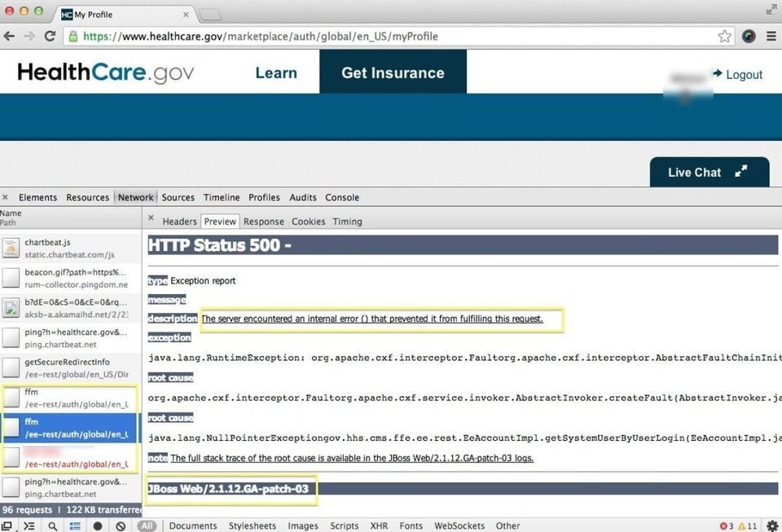Open the Get Insurance section
Screen dimensions: 782x532
[393, 72]
